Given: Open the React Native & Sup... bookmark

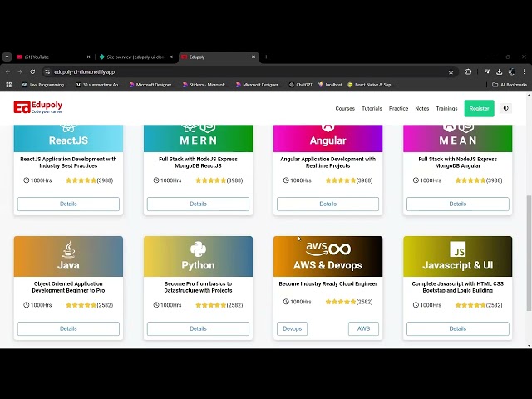Looking at the screenshot, I should (x=372, y=85).
